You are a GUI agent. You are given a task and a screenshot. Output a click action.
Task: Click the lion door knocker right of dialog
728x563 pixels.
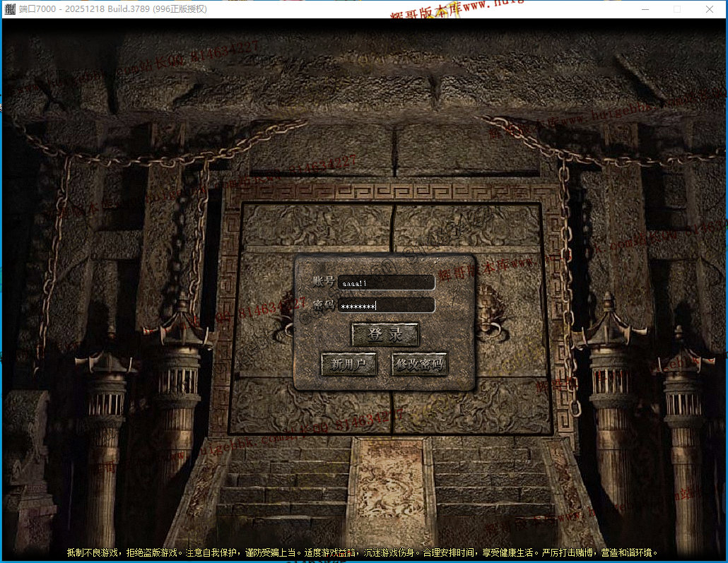(491, 316)
